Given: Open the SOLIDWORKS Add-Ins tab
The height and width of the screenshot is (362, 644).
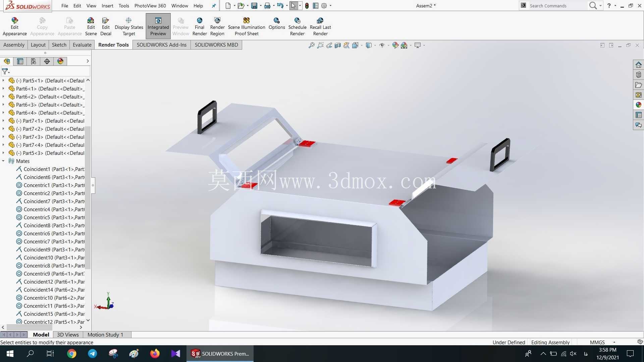Looking at the screenshot, I should pyautogui.click(x=161, y=45).
